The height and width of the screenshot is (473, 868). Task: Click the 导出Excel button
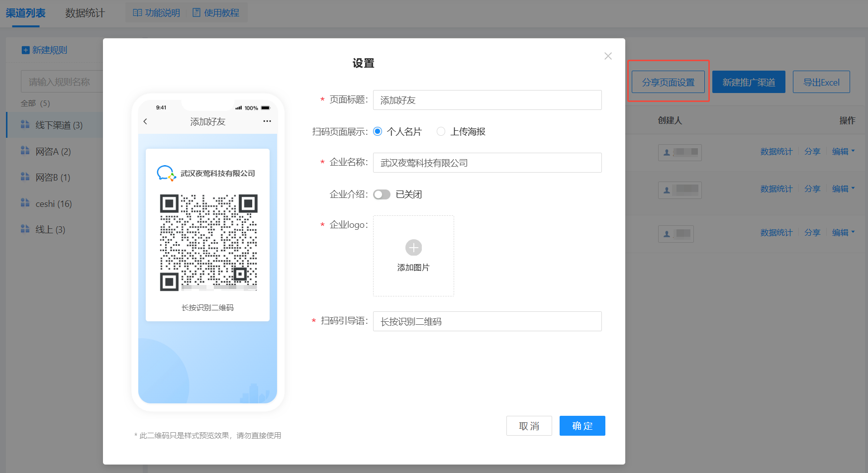click(821, 82)
